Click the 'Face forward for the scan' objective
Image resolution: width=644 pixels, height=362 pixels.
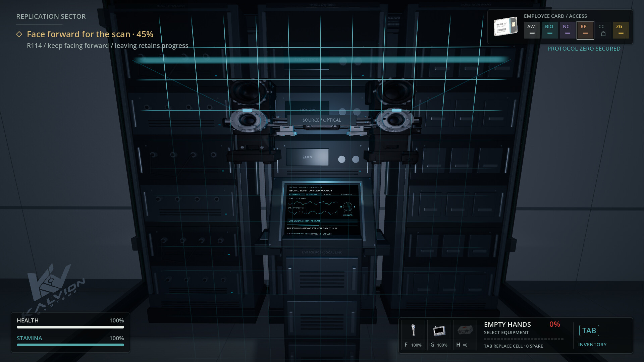pyautogui.click(x=90, y=34)
